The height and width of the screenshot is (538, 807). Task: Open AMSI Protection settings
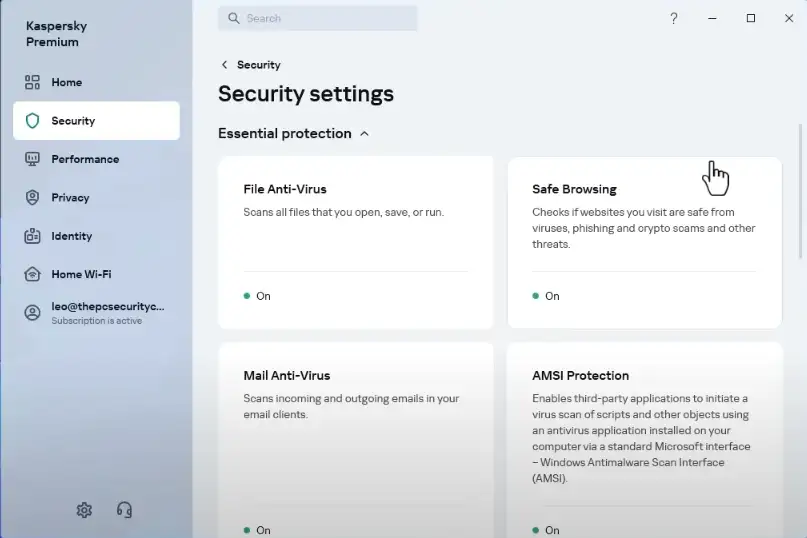click(644, 440)
